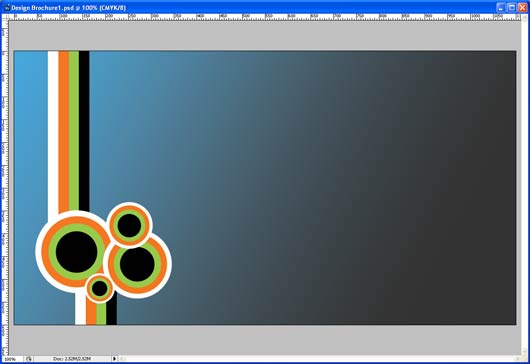Click the Design Brochure1.psd title text
This screenshot has width=530, height=364.
tap(68, 8)
